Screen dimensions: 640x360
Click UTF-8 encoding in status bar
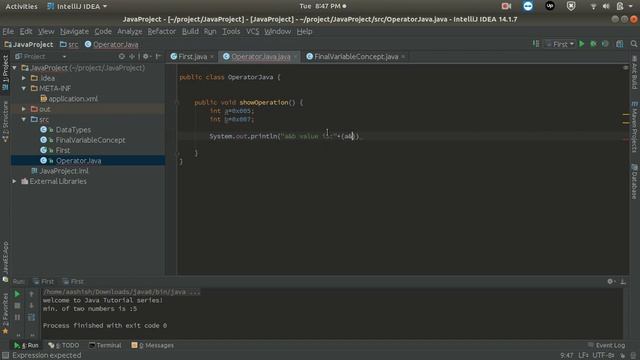(603, 356)
